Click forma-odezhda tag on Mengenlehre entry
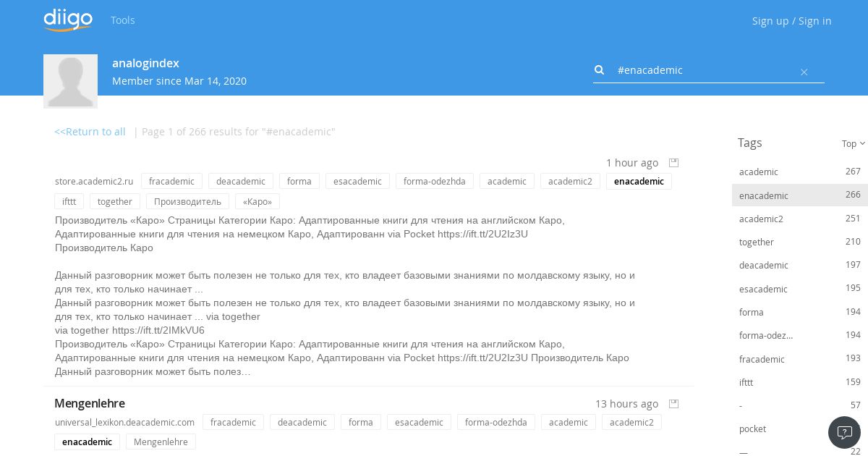 (x=496, y=422)
